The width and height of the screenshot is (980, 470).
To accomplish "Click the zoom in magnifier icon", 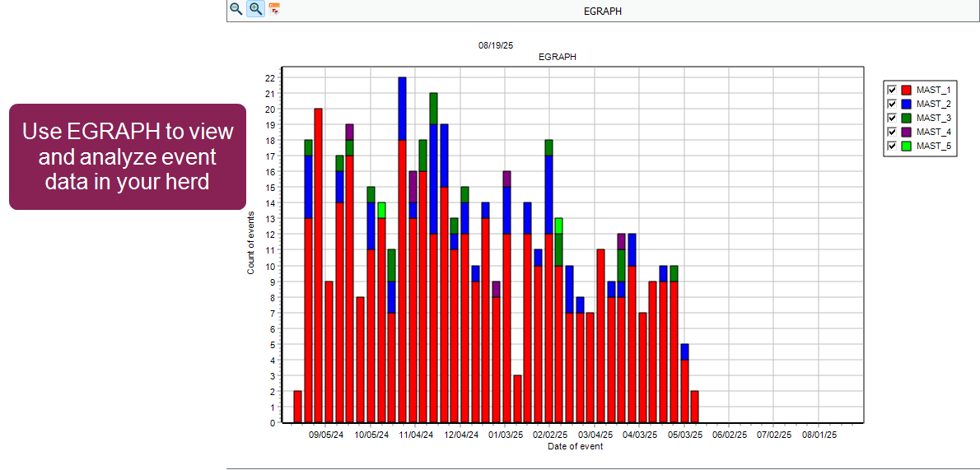I will [256, 9].
